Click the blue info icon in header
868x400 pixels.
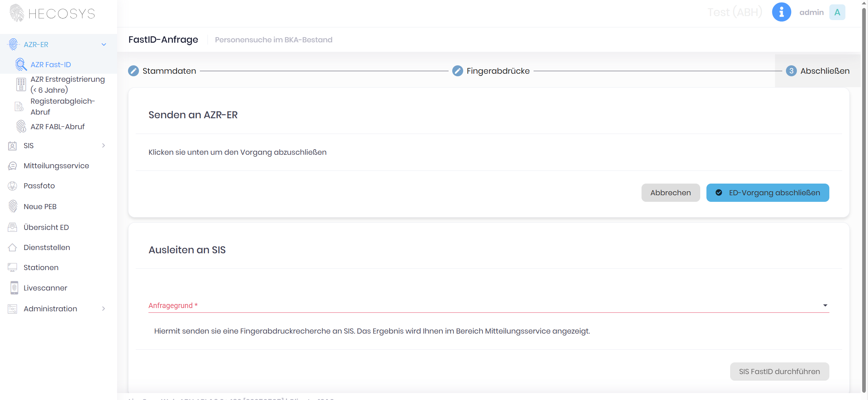781,12
